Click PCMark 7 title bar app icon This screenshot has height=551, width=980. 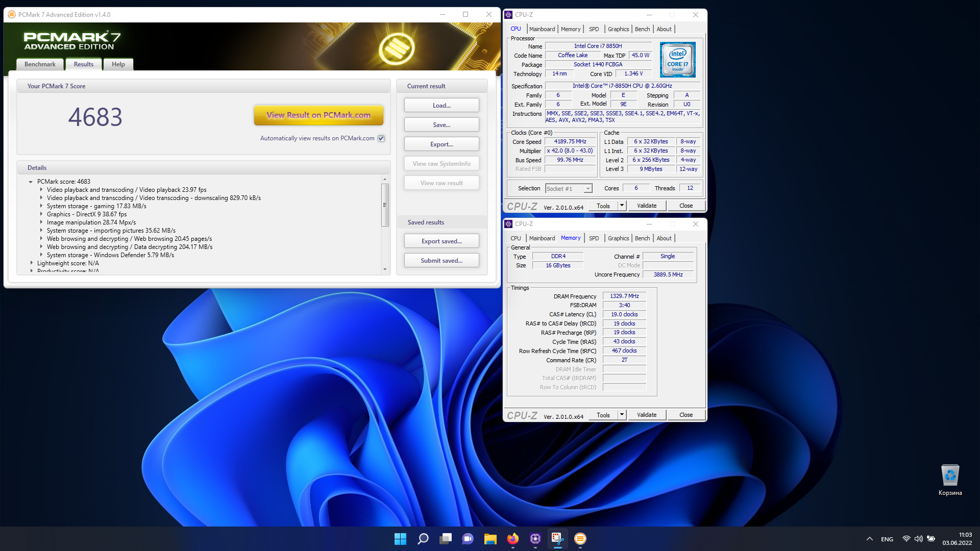[x=11, y=14]
